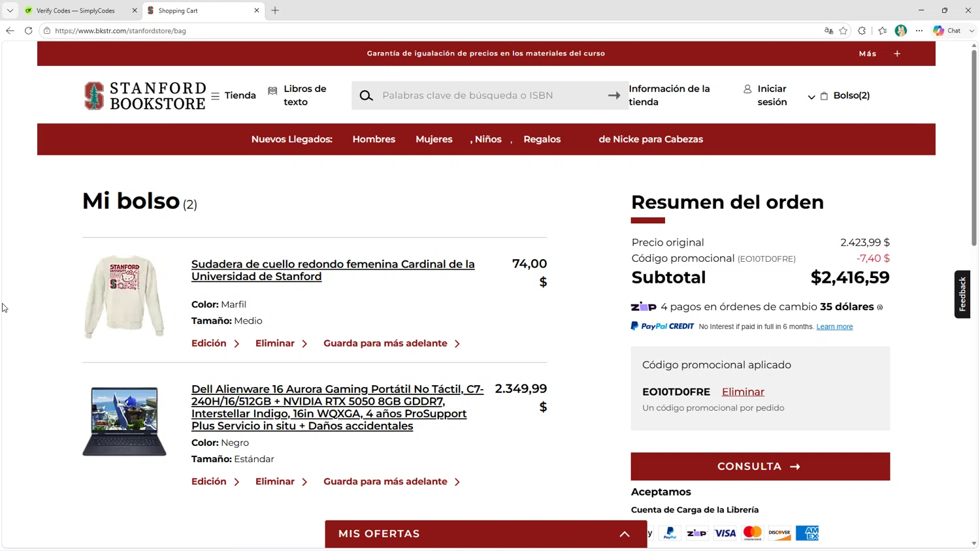This screenshot has width=980, height=551.
Task: Click the Dell Alienware laptop thumbnail
Action: pos(124,421)
